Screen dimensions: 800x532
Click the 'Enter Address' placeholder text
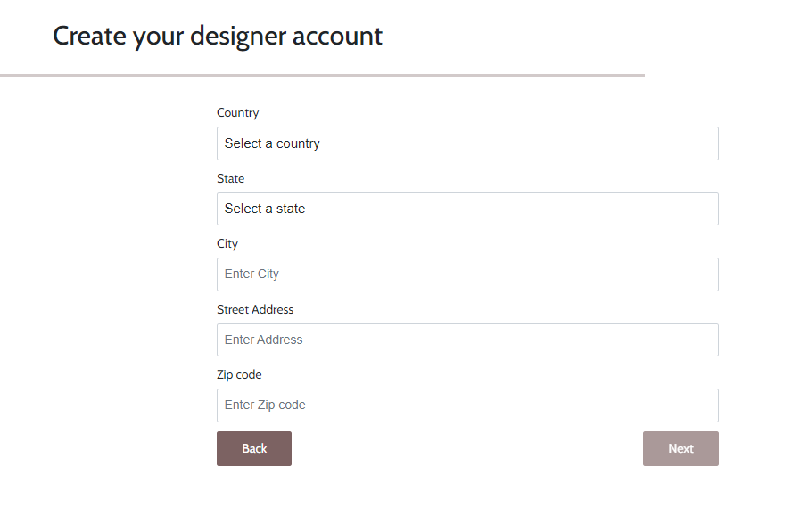(x=263, y=340)
